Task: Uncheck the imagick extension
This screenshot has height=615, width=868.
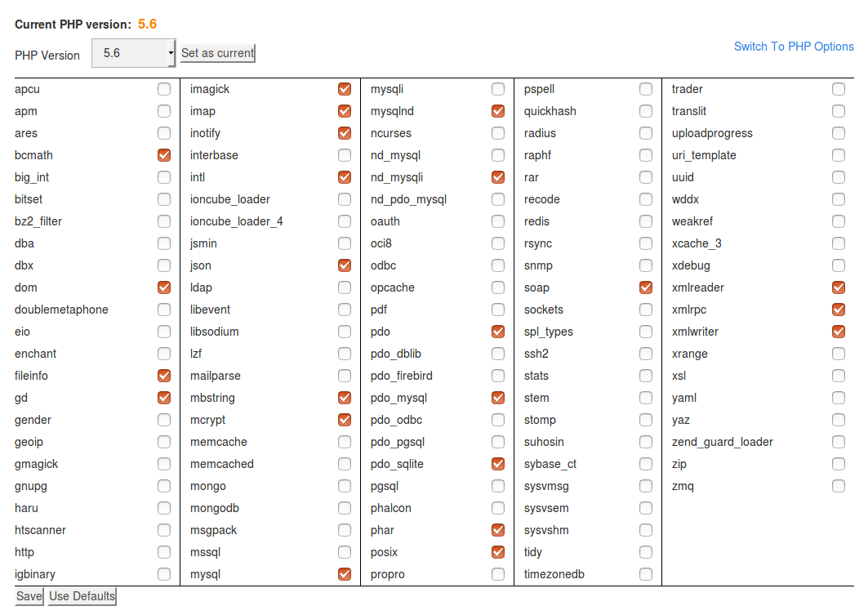Action: (345, 89)
